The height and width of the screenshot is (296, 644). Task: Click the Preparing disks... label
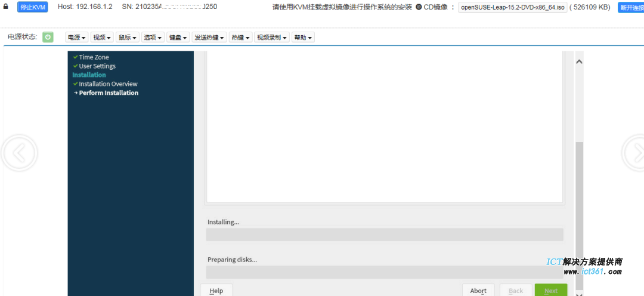[x=233, y=260]
